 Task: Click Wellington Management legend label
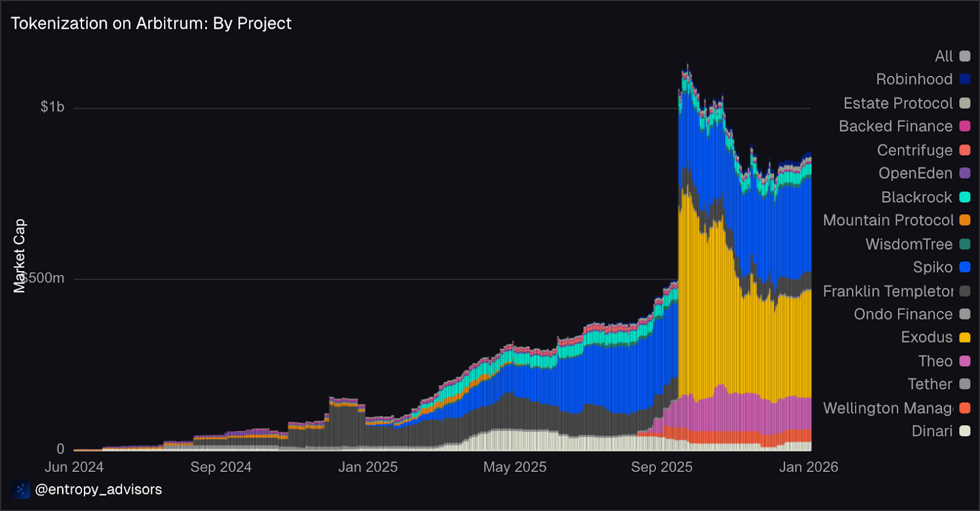(888, 408)
